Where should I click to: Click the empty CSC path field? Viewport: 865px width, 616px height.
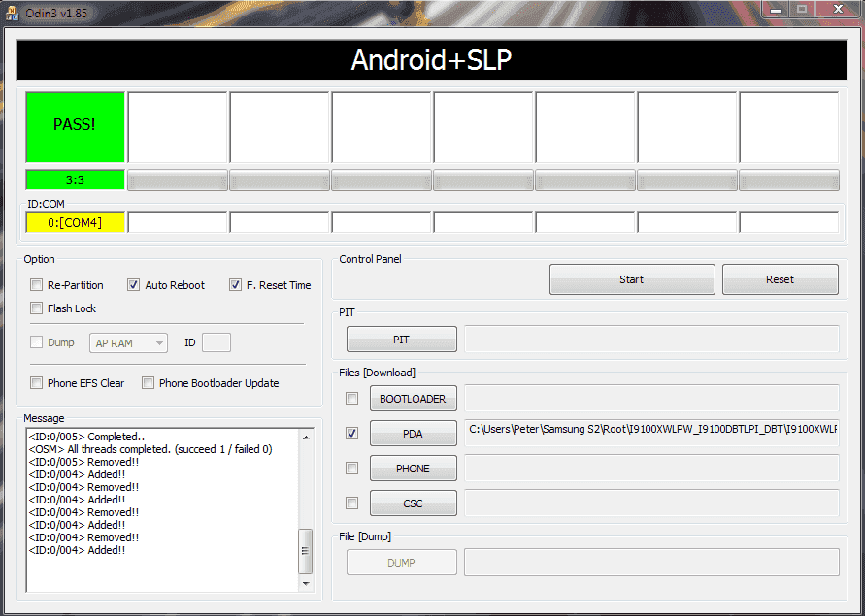tap(651, 503)
